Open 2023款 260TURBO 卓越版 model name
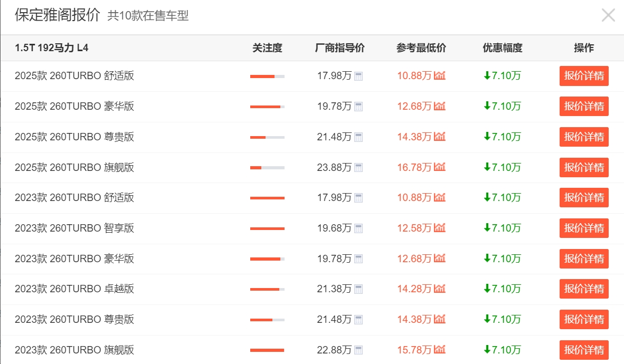 pyautogui.click(x=74, y=289)
